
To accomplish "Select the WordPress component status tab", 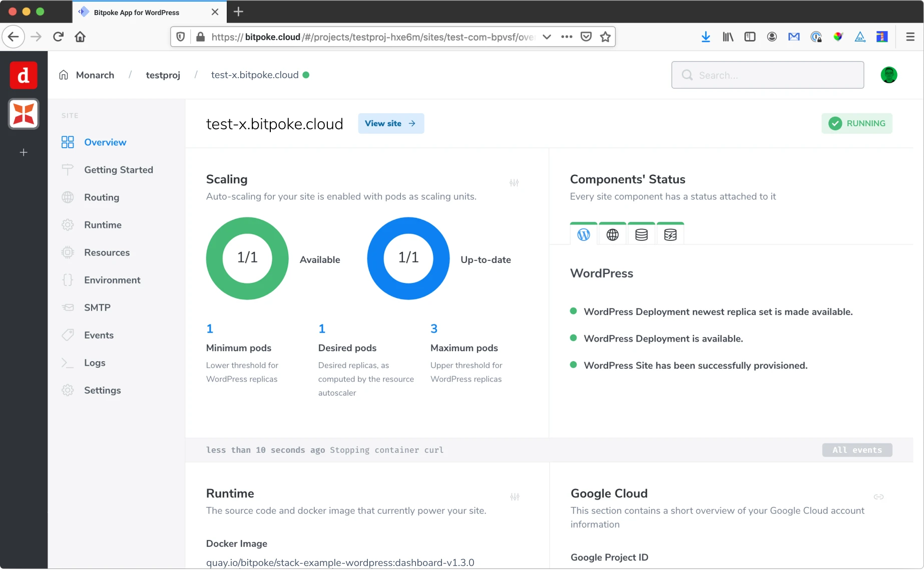I will point(584,234).
